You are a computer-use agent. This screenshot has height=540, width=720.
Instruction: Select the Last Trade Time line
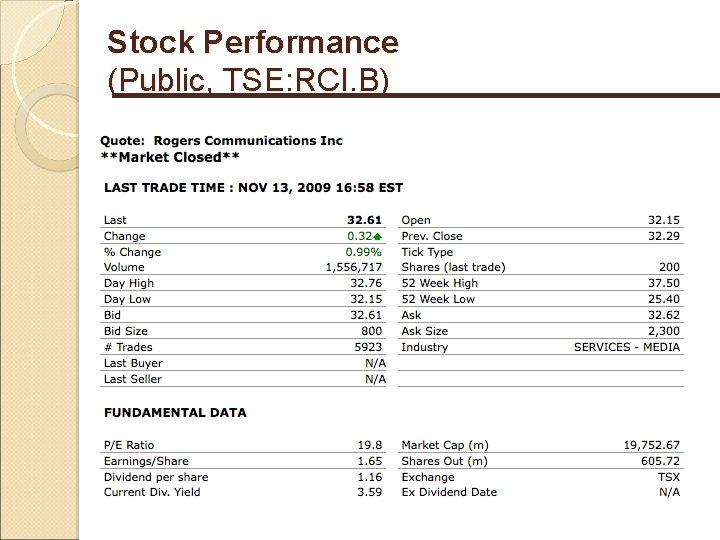(x=253, y=188)
